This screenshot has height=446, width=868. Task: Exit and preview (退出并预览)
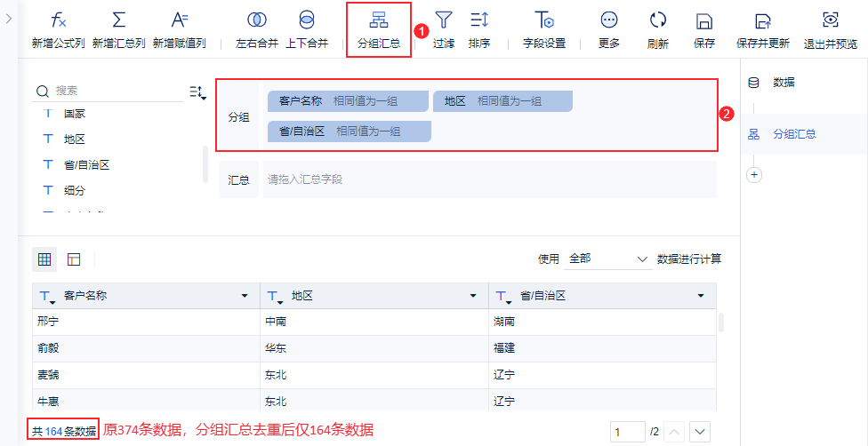pos(831,30)
